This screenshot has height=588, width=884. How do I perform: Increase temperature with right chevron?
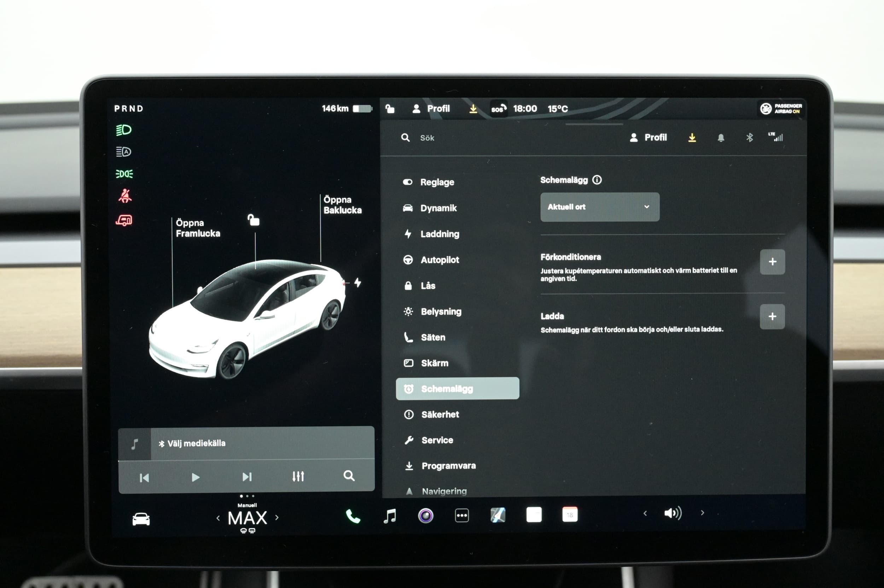277,518
